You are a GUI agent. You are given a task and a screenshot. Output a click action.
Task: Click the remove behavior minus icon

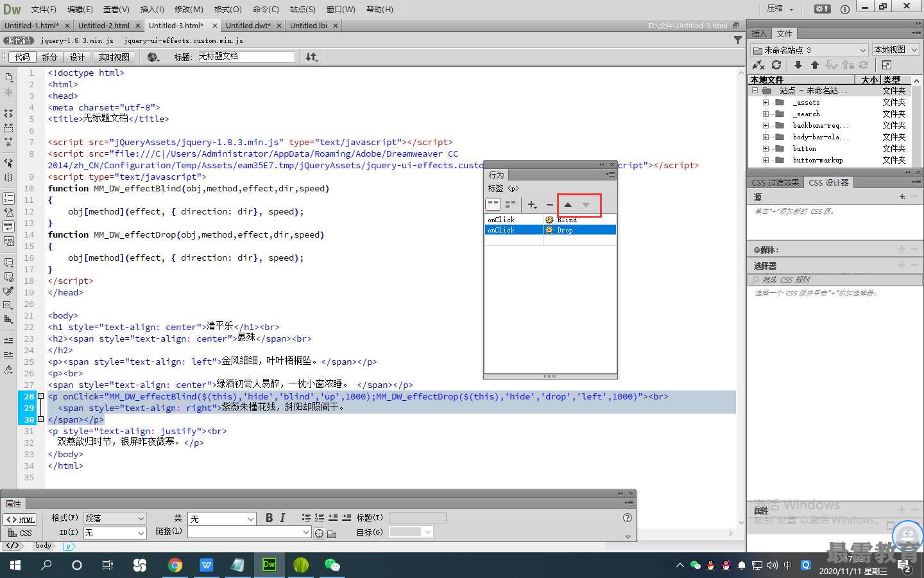pyautogui.click(x=550, y=205)
